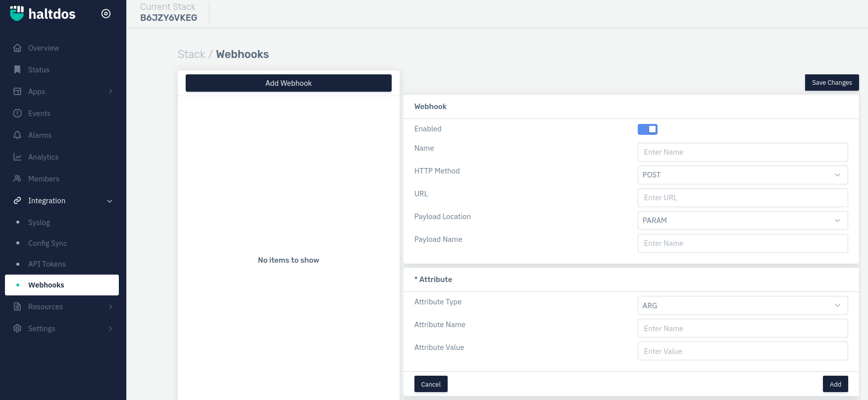Expand the Resources submenu chevron
868x400 pixels.
(x=110, y=307)
